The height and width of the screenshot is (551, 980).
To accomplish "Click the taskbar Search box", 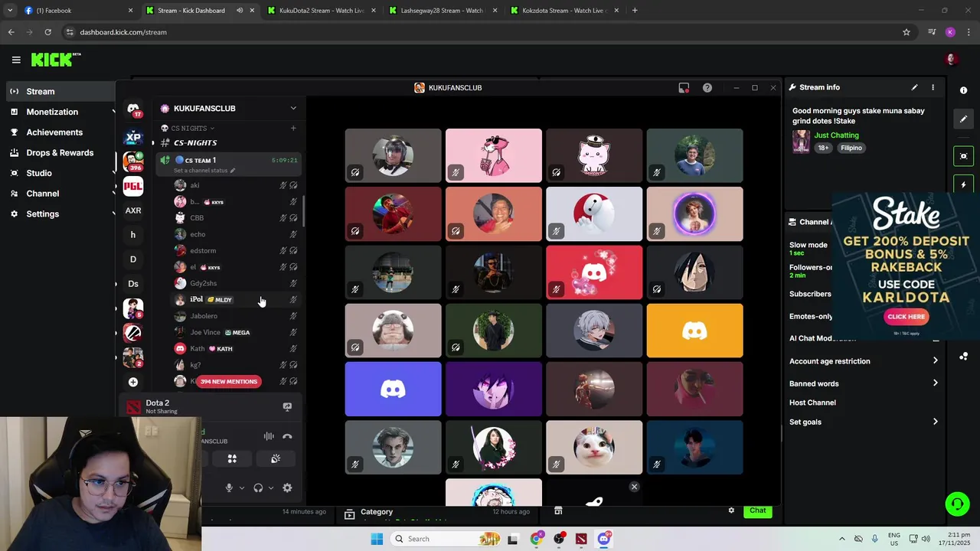I will click(x=447, y=539).
